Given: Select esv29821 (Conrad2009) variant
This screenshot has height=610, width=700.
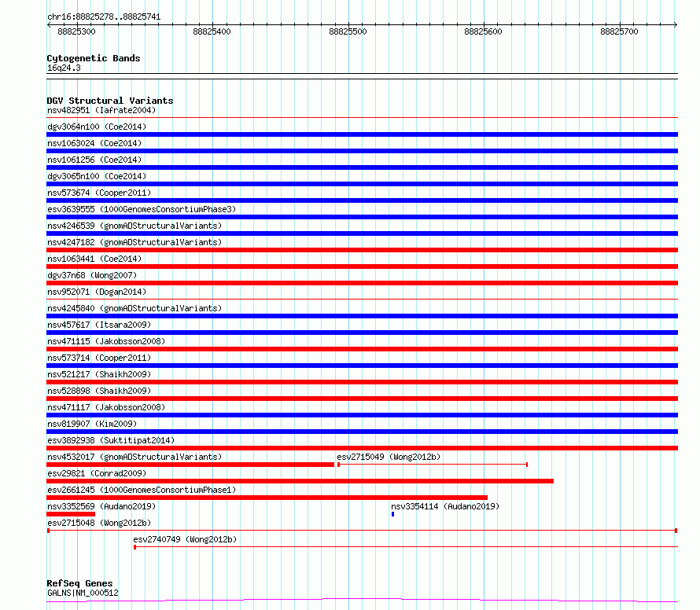Looking at the screenshot, I should 97,473.
